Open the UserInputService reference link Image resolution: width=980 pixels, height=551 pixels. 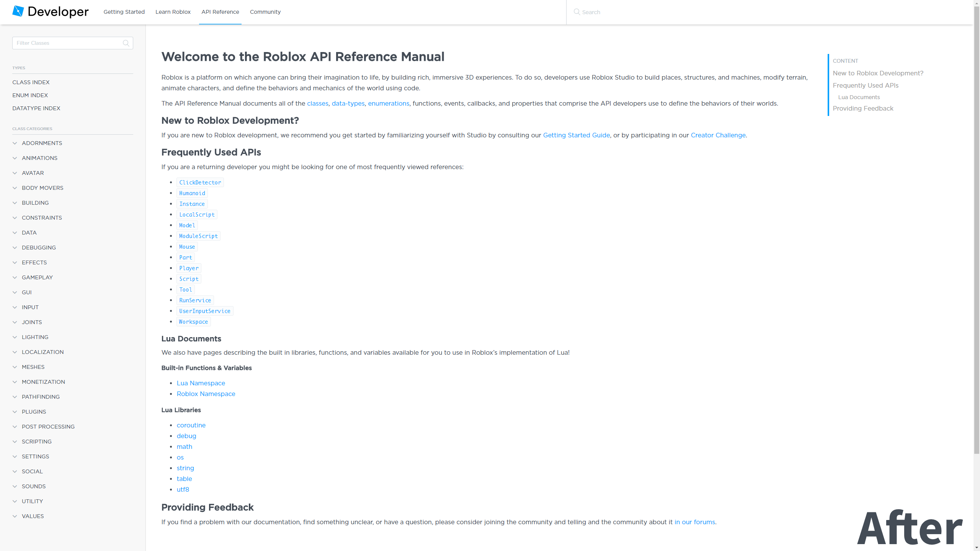tap(205, 311)
